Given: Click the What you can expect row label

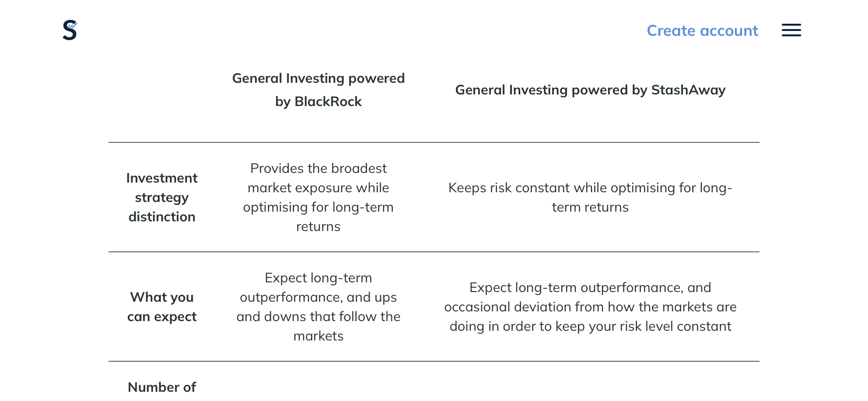Looking at the screenshot, I should coord(162,307).
